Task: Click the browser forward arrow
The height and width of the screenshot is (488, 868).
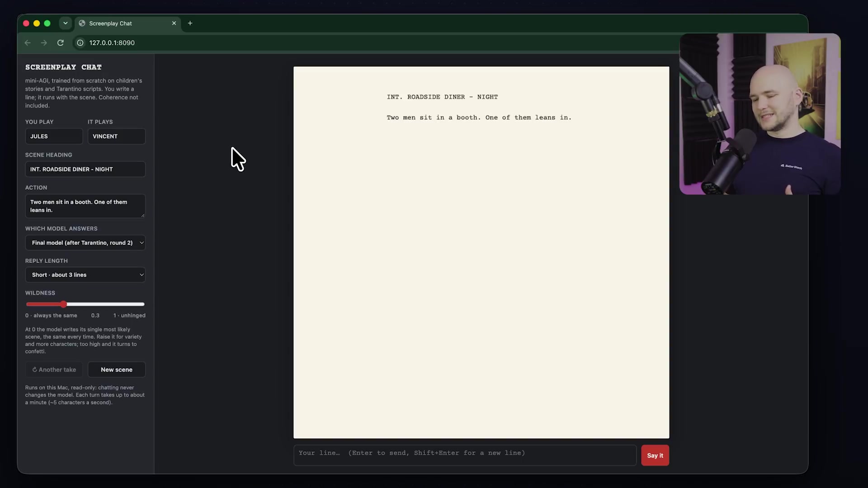Action: pos(44,42)
